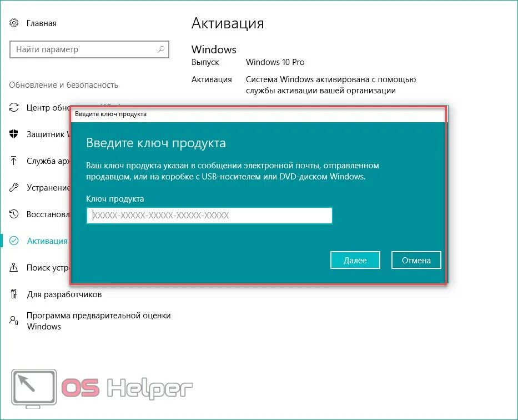Click the Отмена button in dialog
Image resolution: width=518 pixels, height=420 pixels.
pos(416,260)
